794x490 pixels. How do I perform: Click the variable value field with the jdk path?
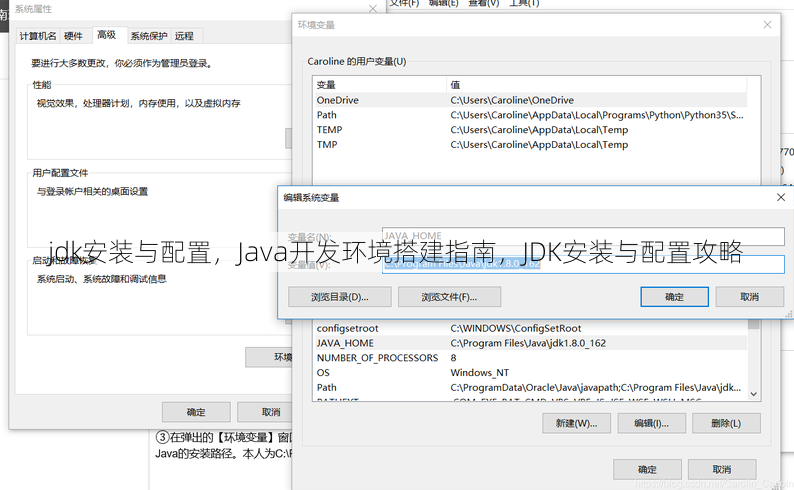[583, 264]
